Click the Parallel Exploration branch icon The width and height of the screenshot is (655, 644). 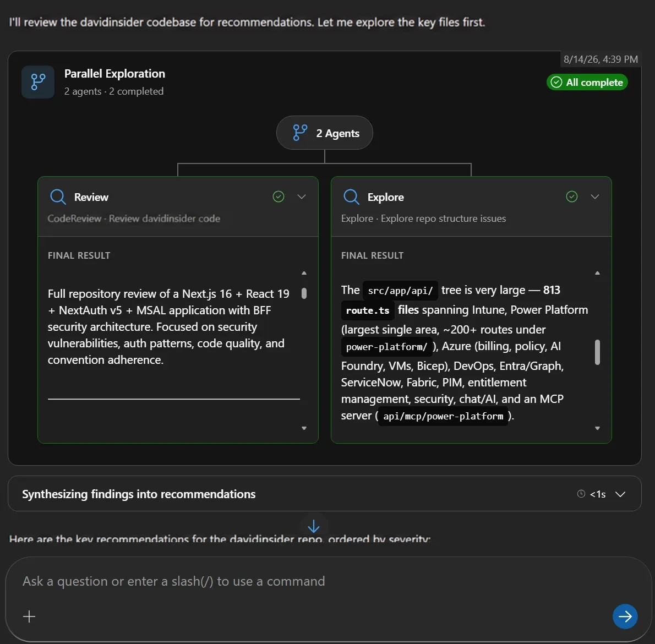click(38, 82)
